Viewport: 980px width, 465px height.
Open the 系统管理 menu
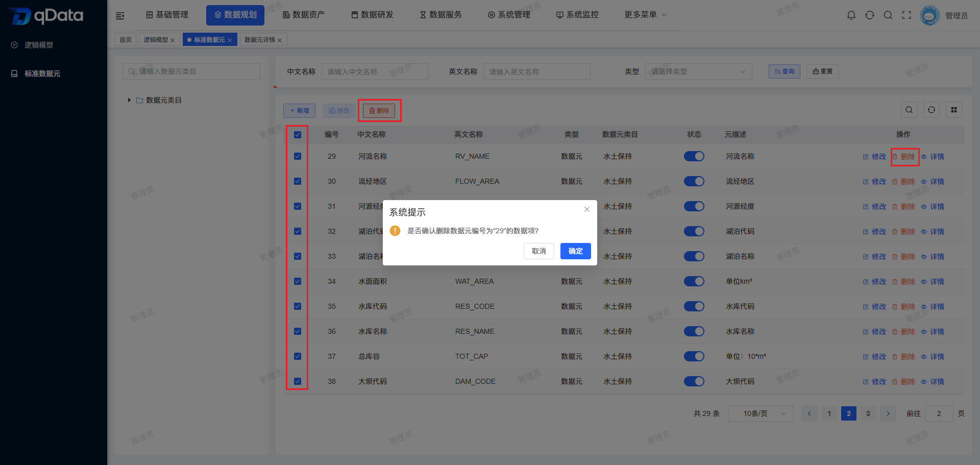(x=509, y=15)
